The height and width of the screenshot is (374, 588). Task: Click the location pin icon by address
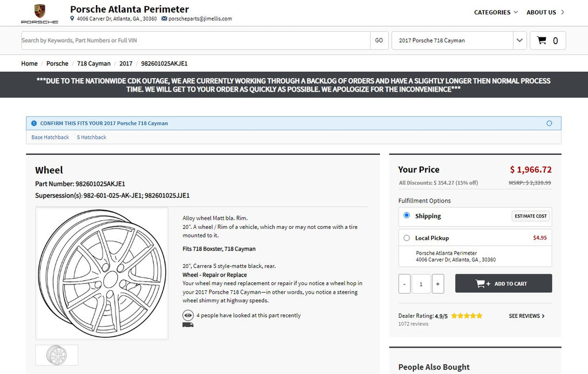[72, 18]
